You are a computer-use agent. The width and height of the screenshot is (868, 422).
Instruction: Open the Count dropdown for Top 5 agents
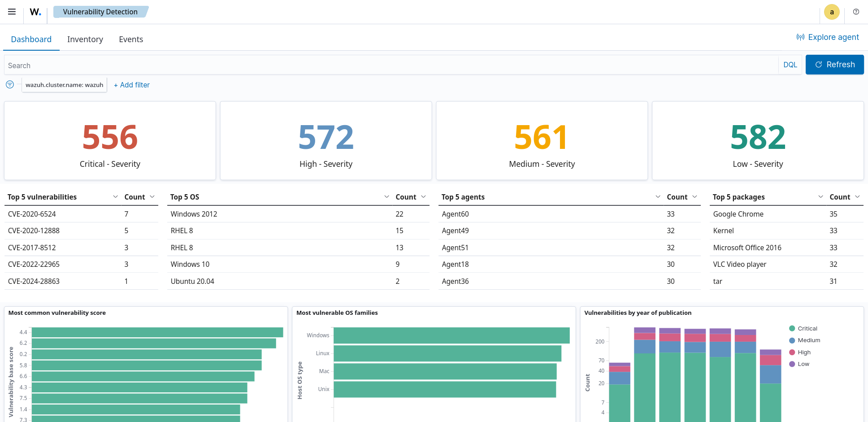click(695, 196)
